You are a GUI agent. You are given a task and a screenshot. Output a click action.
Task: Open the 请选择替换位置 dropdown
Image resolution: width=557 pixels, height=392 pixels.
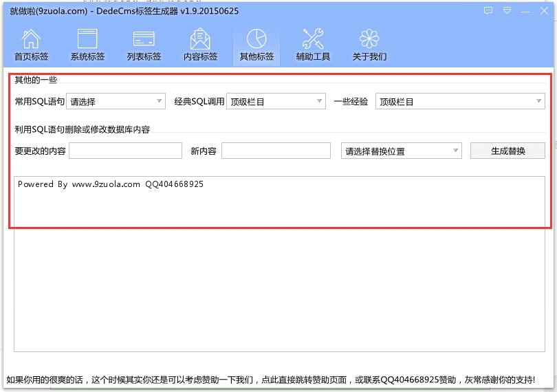tap(402, 151)
